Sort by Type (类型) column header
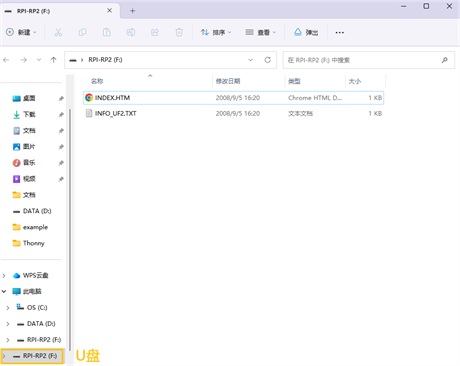Image resolution: width=460 pixels, height=366 pixels. [294, 81]
